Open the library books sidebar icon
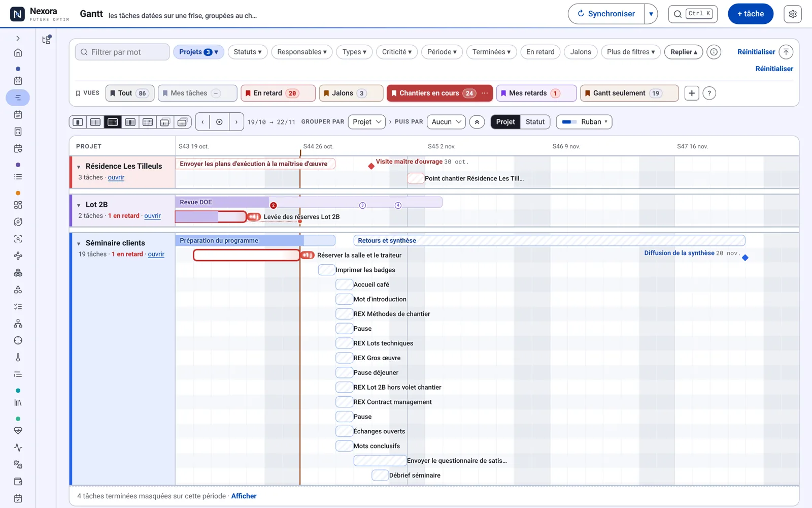The image size is (812, 508). point(18,403)
